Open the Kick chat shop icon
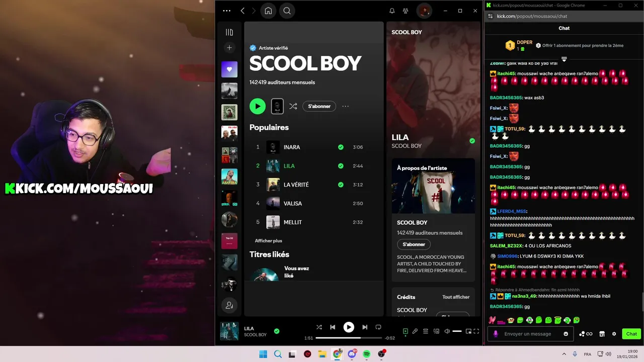 pos(602,334)
